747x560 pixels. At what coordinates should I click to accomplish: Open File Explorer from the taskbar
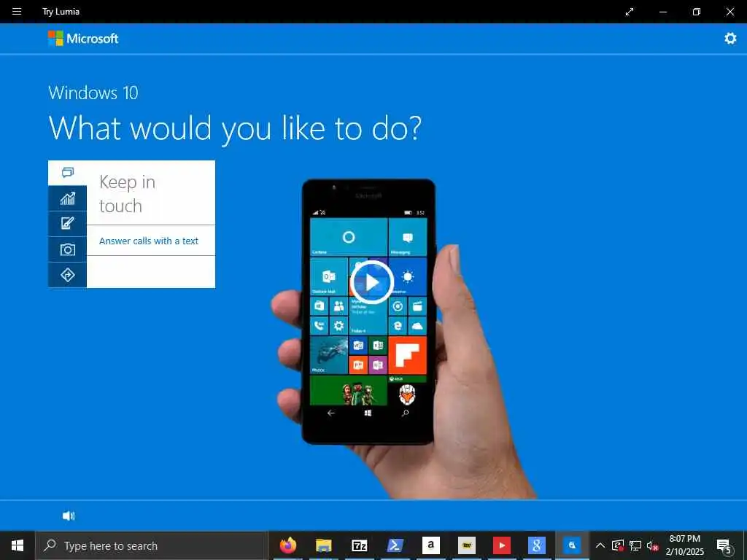pos(323,545)
